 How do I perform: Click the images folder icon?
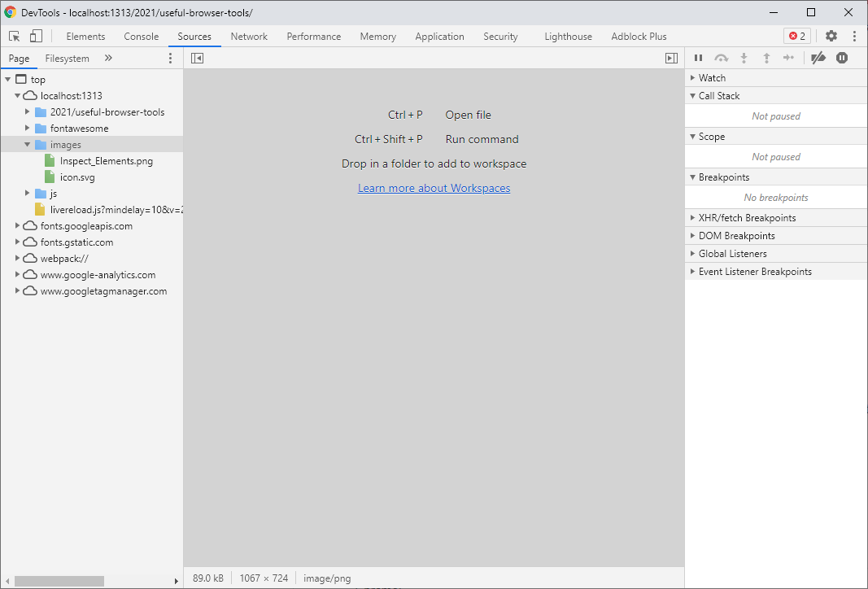[x=41, y=145]
